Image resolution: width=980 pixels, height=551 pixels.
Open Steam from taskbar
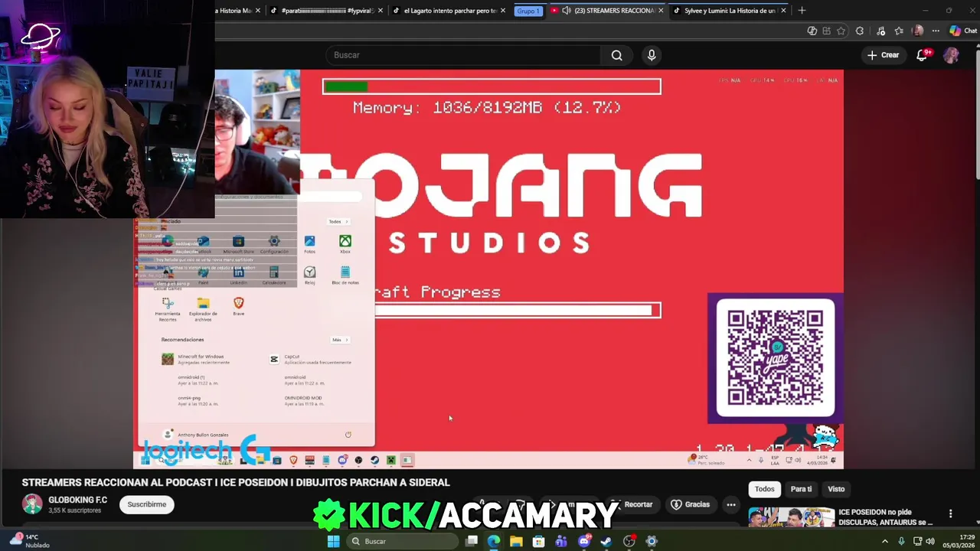[606, 541]
